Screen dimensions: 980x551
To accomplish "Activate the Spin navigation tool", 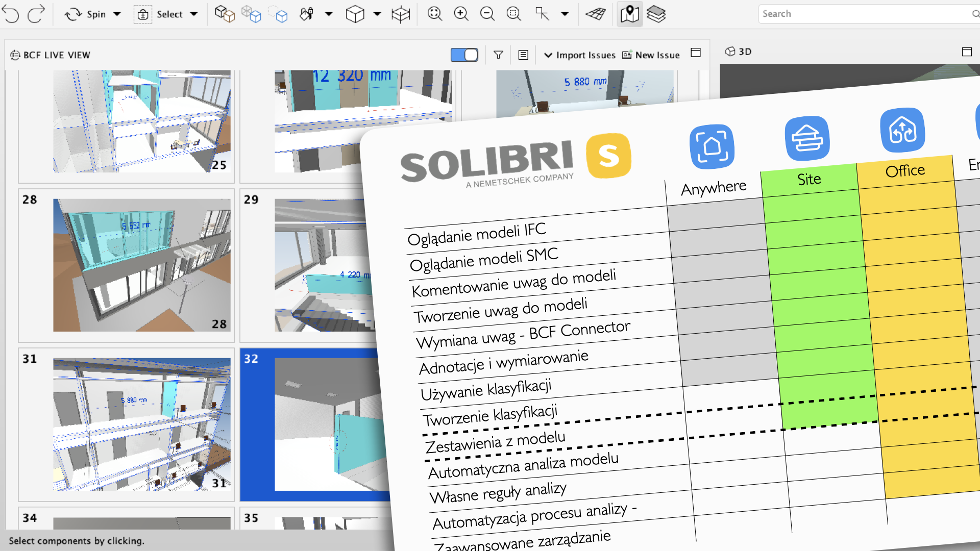I will (x=85, y=14).
